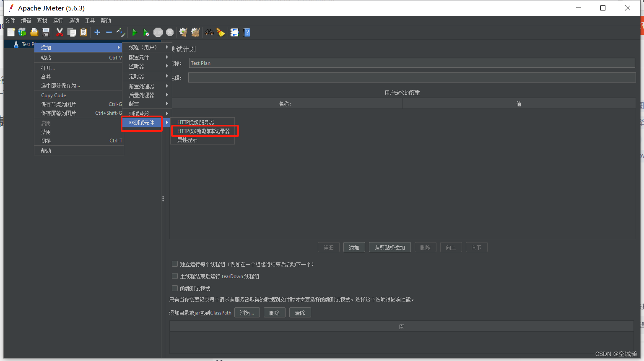
Task: Tick 独立运行每个线程组 checkbox
Action: click(175, 264)
